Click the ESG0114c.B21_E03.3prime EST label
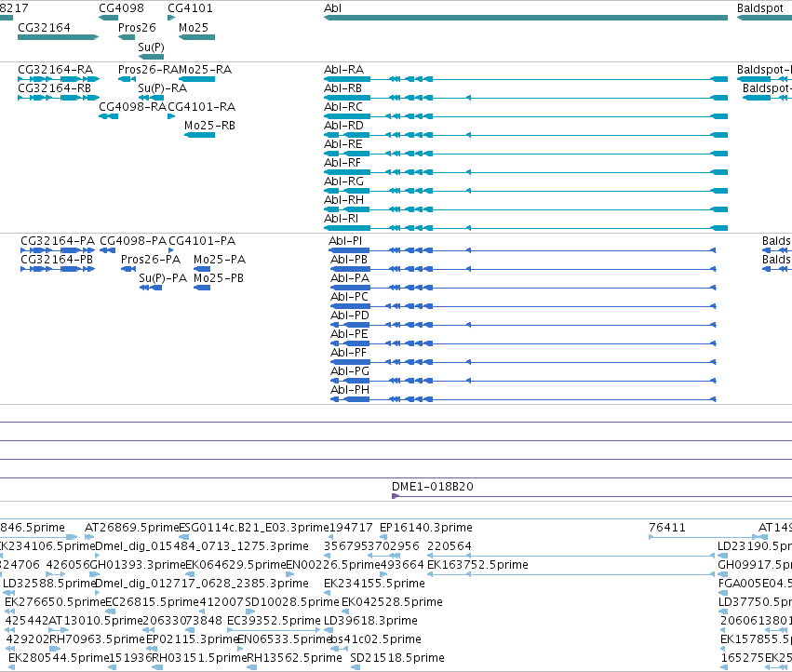 click(254, 528)
